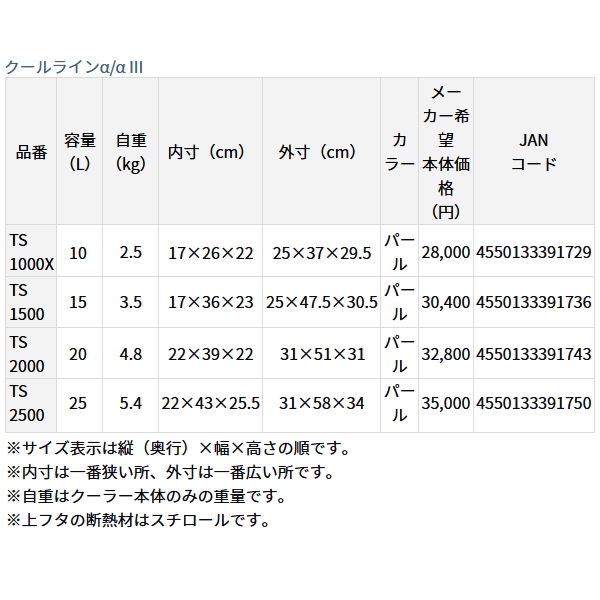Click weight value 2.5
This screenshot has height=600, width=600.
coord(130,253)
